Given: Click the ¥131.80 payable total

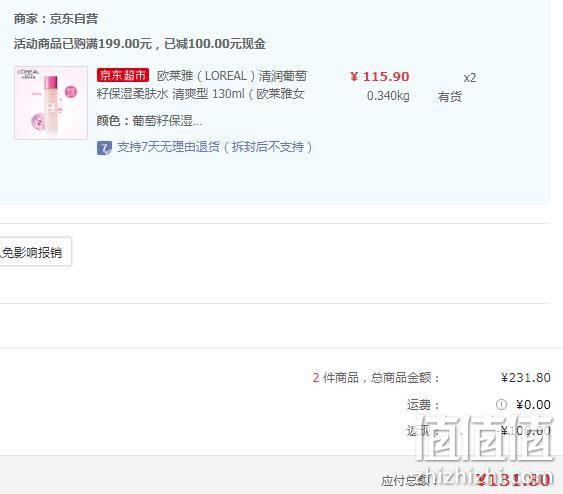Looking at the screenshot, I should click(x=513, y=480).
